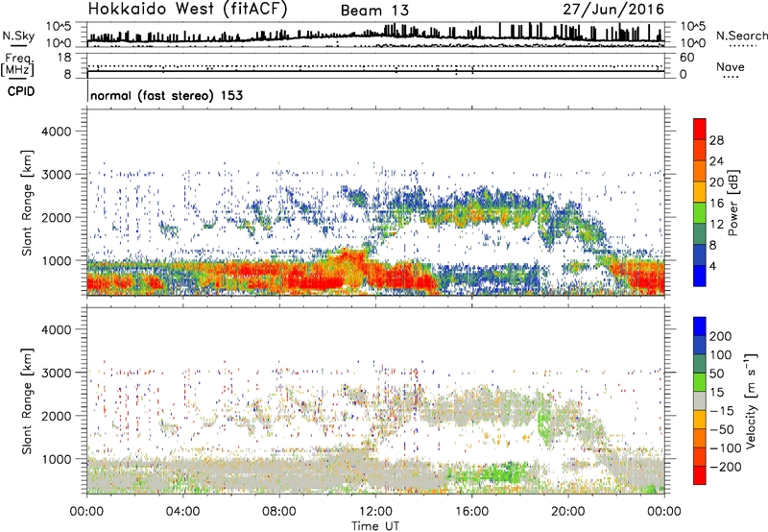Click the blue top segment of the velocity color bar
This screenshot has width=768, height=532.
tap(700, 326)
